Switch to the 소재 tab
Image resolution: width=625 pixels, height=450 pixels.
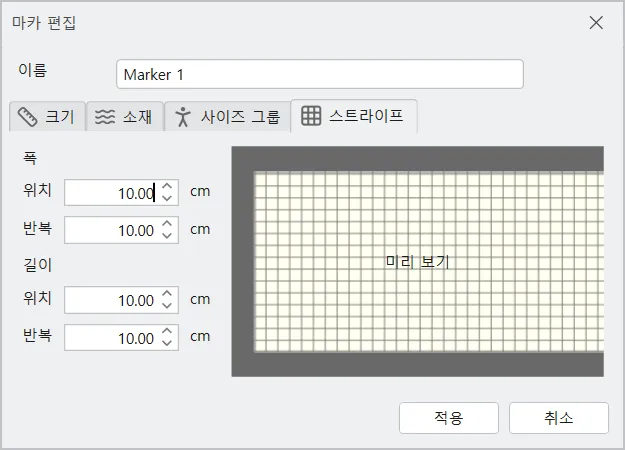[x=125, y=116]
